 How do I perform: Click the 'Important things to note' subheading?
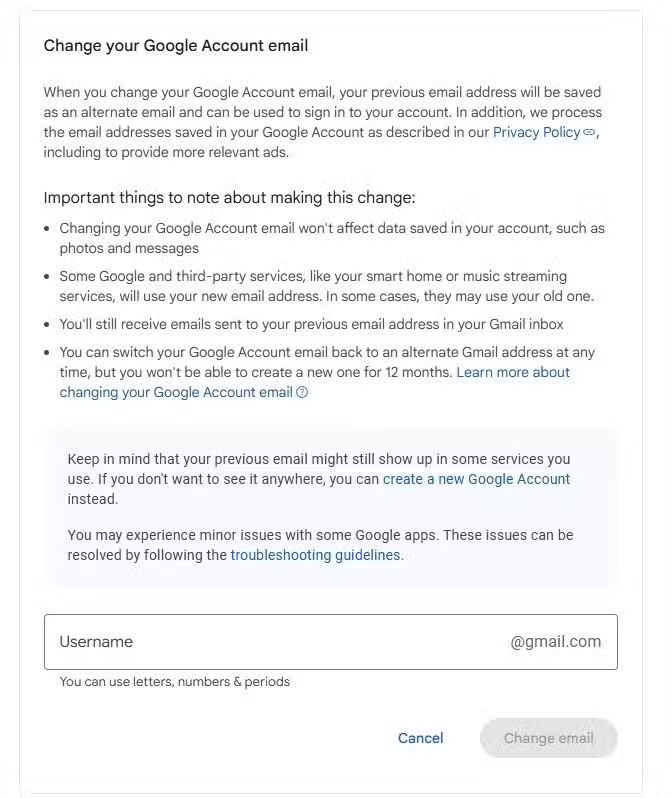pos(229,197)
